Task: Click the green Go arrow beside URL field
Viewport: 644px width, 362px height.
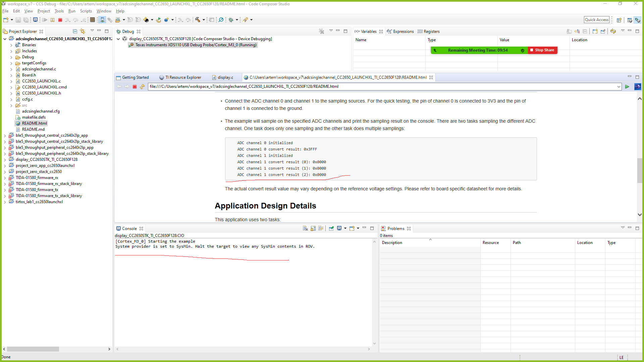Action: 627,87
